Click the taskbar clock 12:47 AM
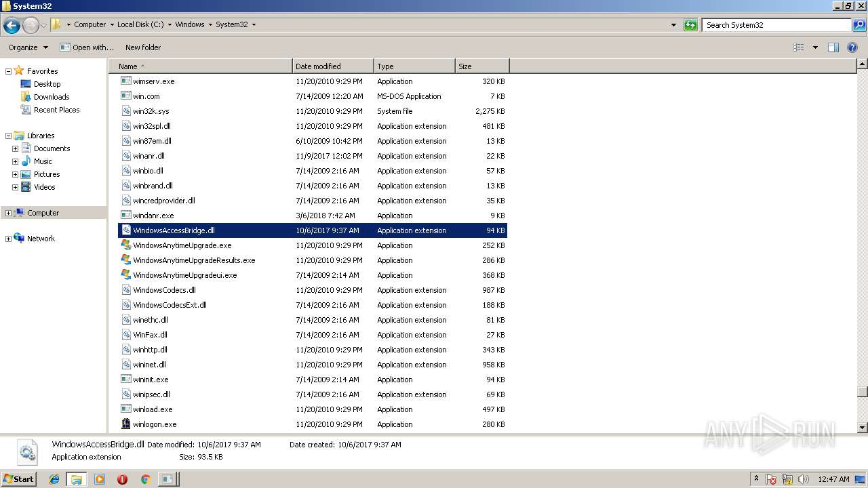 pos(833,479)
